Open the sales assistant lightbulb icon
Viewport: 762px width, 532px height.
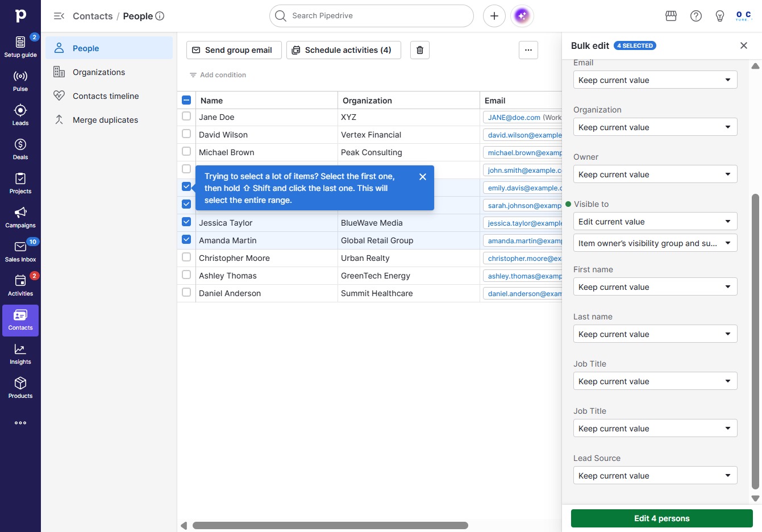(x=720, y=16)
